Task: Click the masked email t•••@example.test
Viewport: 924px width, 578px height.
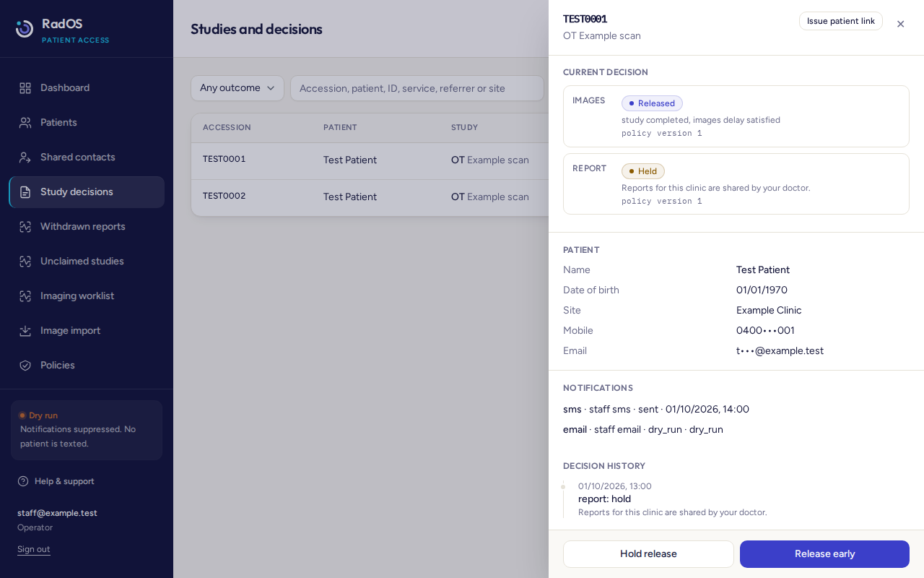Action: 780,351
